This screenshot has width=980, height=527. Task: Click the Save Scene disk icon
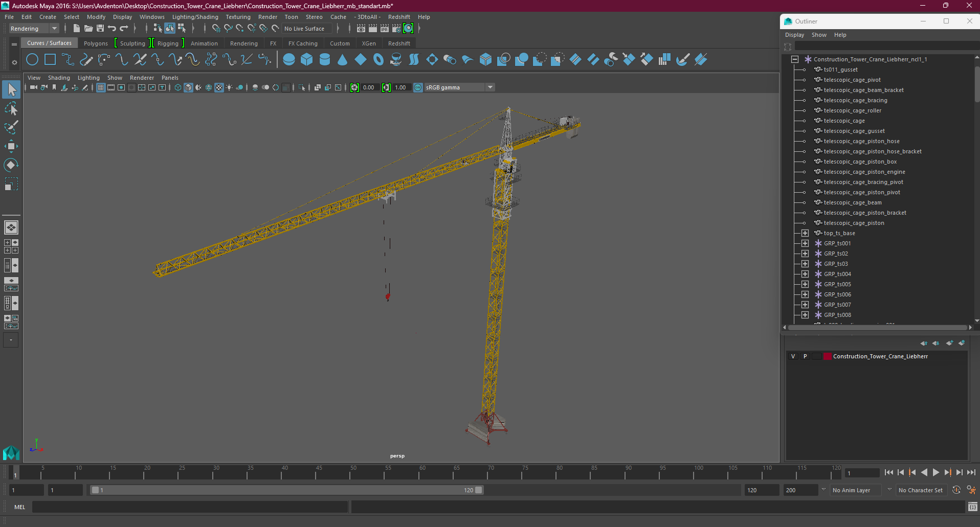tap(100, 29)
